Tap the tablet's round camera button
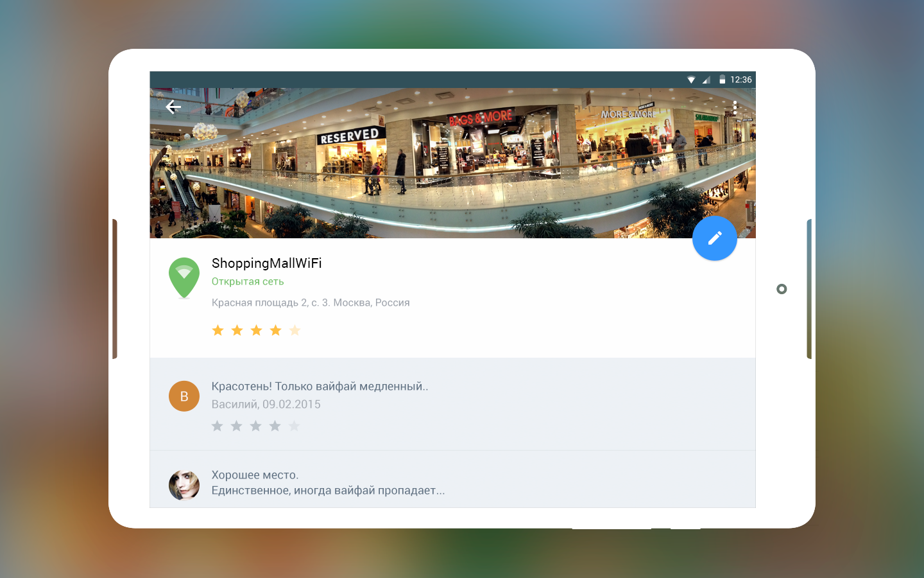924x578 pixels. 782,289
